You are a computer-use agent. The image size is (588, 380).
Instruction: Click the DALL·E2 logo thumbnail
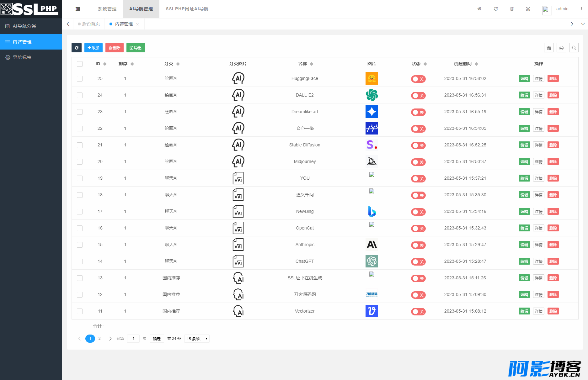372,95
